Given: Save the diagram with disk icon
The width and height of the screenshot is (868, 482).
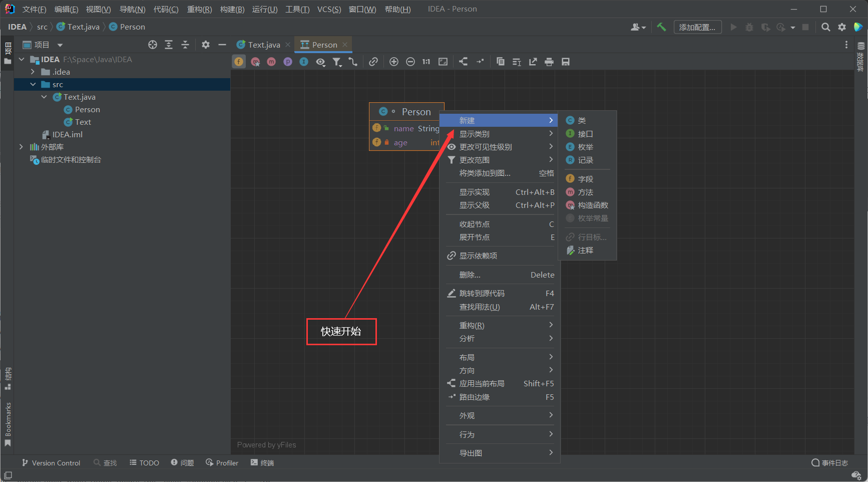Looking at the screenshot, I should [x=566, y=62].
